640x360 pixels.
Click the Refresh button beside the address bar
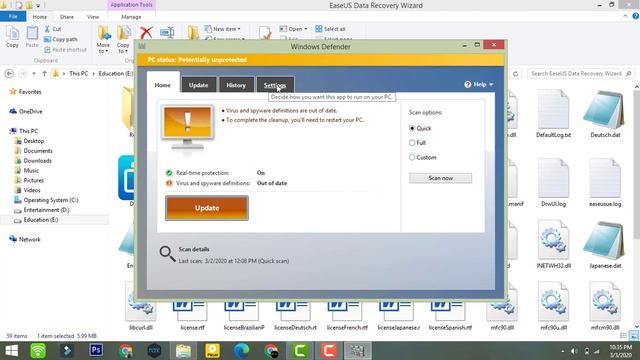(x=516, y=73)
